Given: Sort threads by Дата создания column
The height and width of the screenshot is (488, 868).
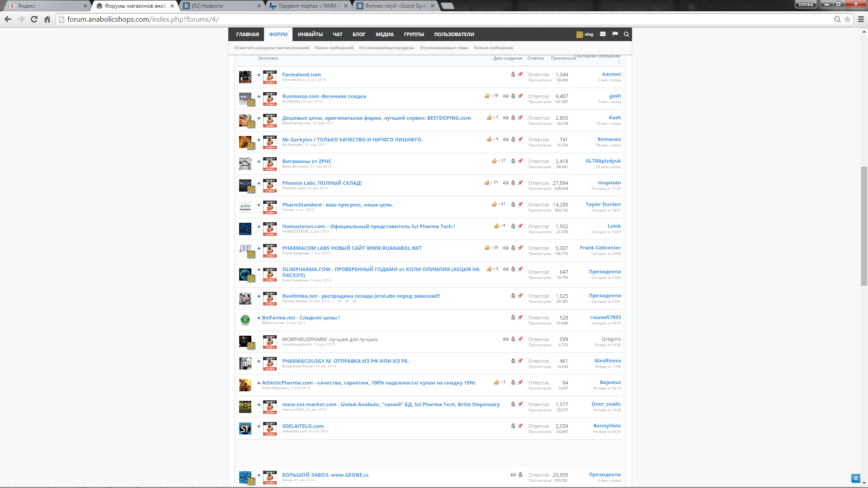Looking at the screenshot, I should (507, 58).
